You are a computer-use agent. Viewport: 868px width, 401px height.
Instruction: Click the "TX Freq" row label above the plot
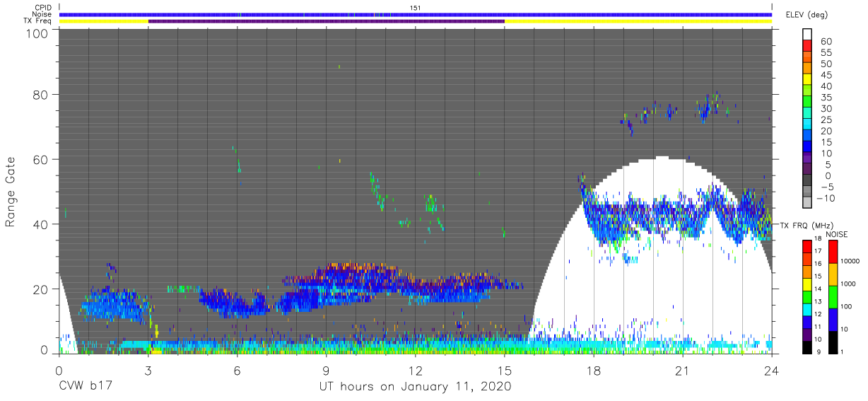pos(39,21)
